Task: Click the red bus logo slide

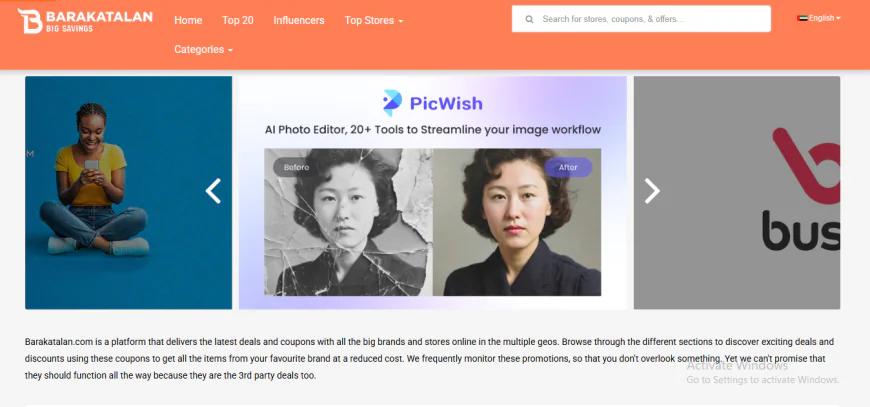Action: click(x=737, y=192)
